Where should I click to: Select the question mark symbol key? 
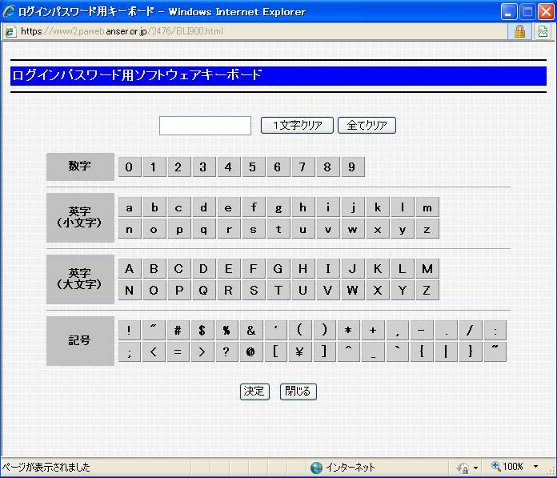pos(226,352)
